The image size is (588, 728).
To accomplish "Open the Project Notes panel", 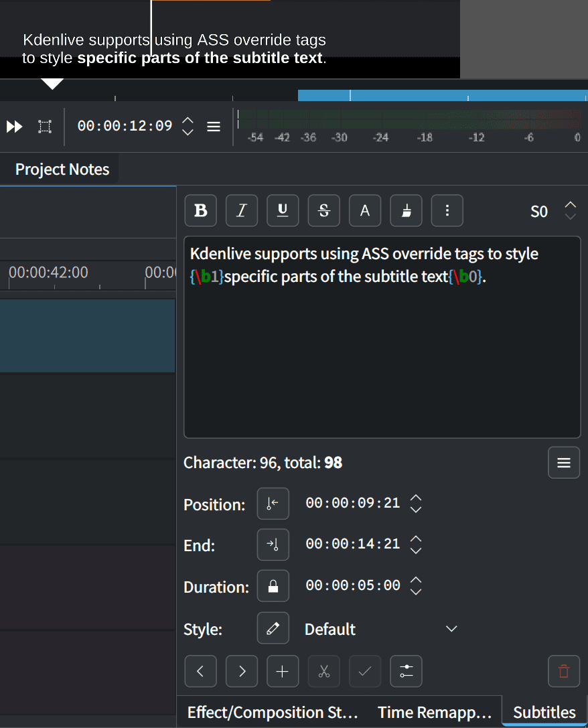I will pyautogui.click(x=61, y=169).
